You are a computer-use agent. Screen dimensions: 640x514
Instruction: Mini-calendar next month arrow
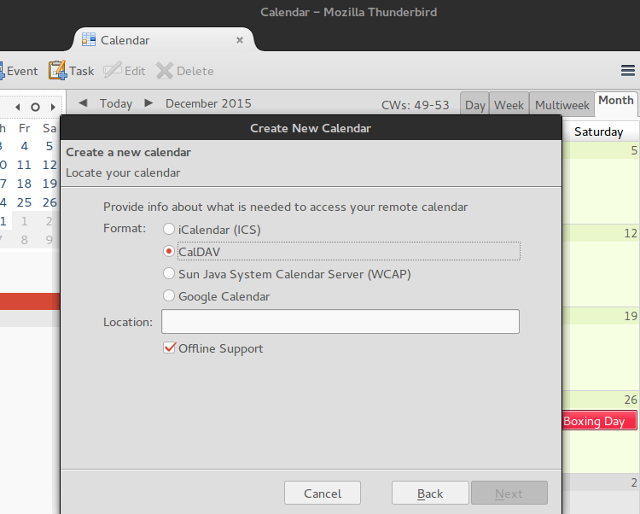point(53,107)
